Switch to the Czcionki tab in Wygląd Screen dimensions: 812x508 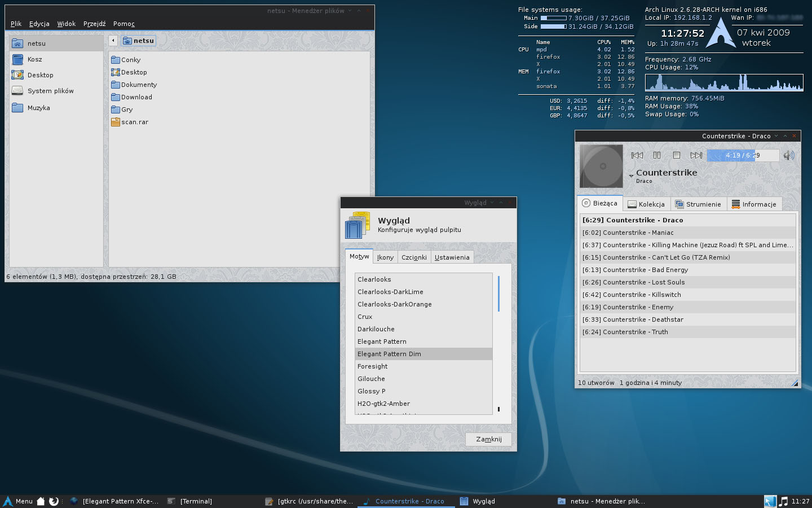click(414, 257)
